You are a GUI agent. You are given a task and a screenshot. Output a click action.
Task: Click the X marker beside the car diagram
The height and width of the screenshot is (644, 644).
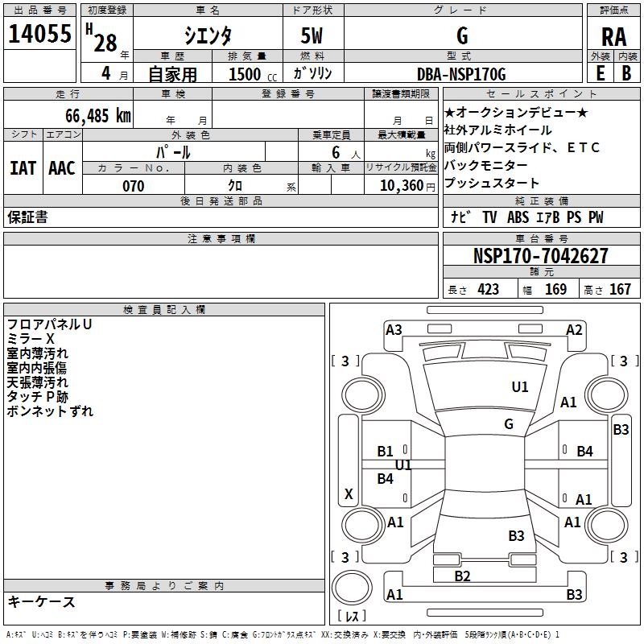point(349,493)
